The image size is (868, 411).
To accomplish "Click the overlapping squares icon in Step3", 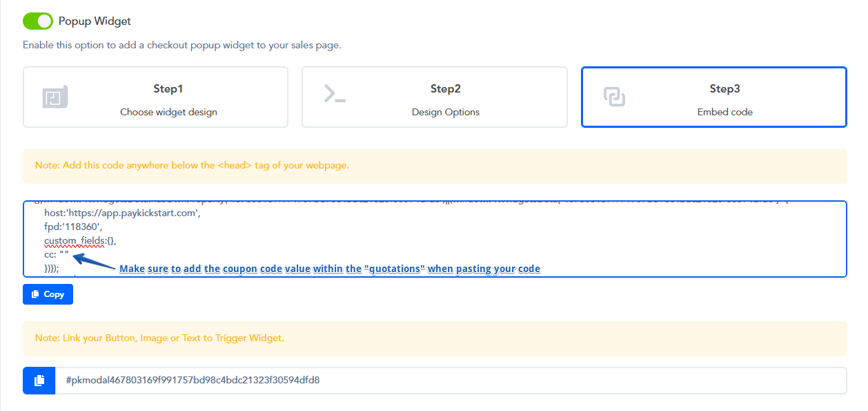I will (614, 97).
